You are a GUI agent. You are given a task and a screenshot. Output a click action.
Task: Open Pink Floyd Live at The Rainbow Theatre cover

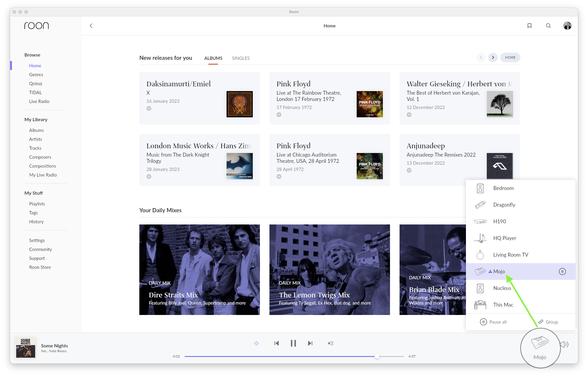click(x=370, y=104)
